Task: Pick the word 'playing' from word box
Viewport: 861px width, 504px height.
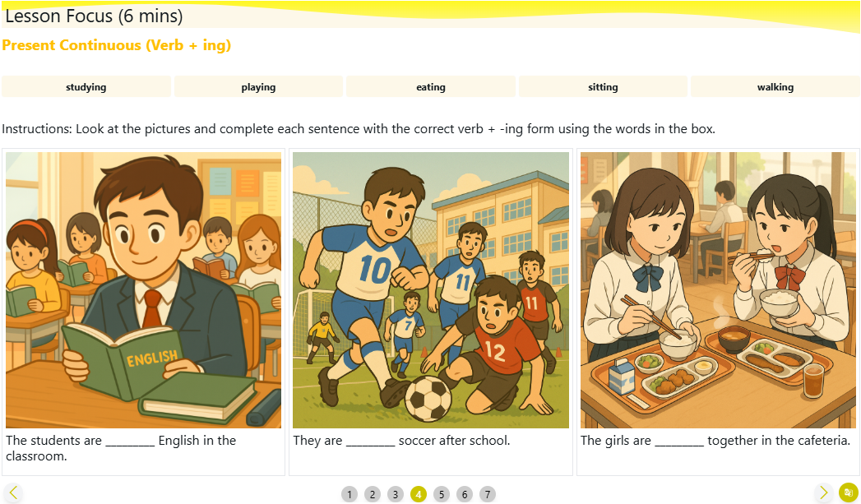Action: 258,87
